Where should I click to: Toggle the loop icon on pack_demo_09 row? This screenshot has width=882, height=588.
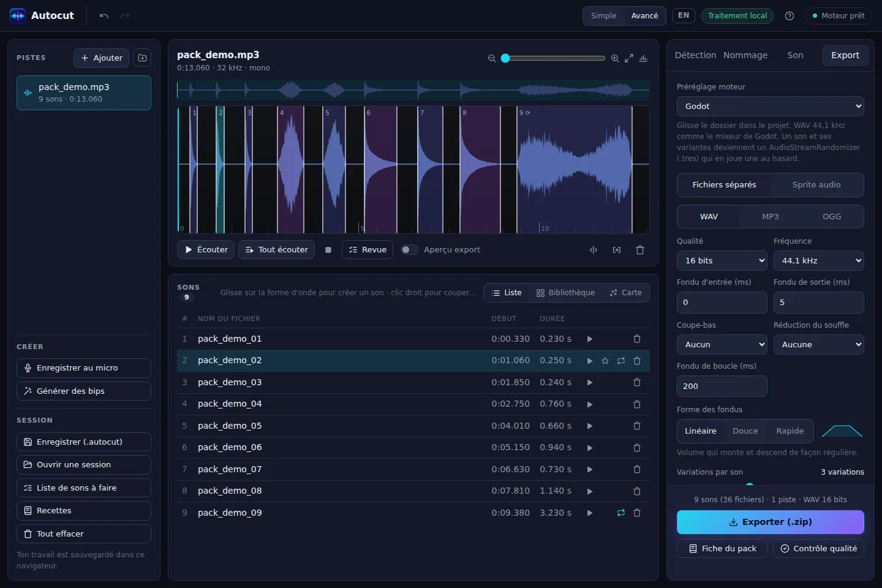click(621, 513)
